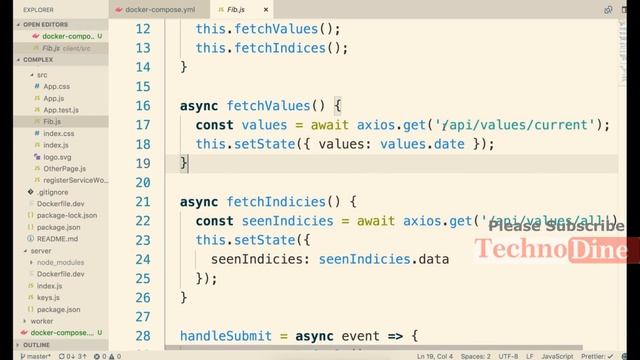Change encoding via UTF-8 status item
640x360 pixels.
point(508,356)
